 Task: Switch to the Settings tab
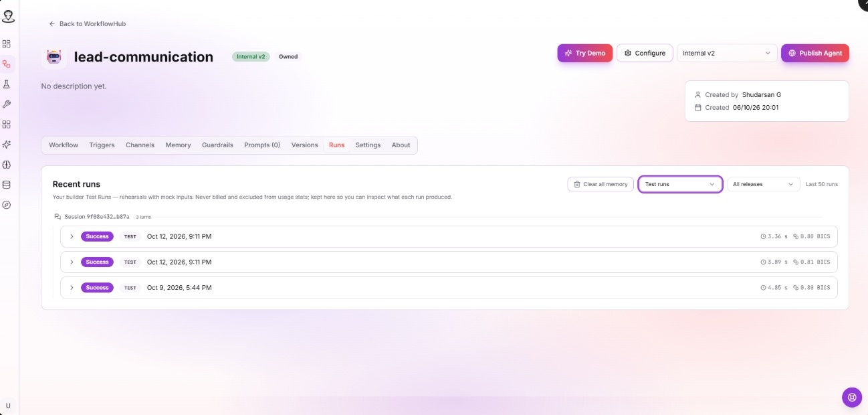tap(368, 145)
